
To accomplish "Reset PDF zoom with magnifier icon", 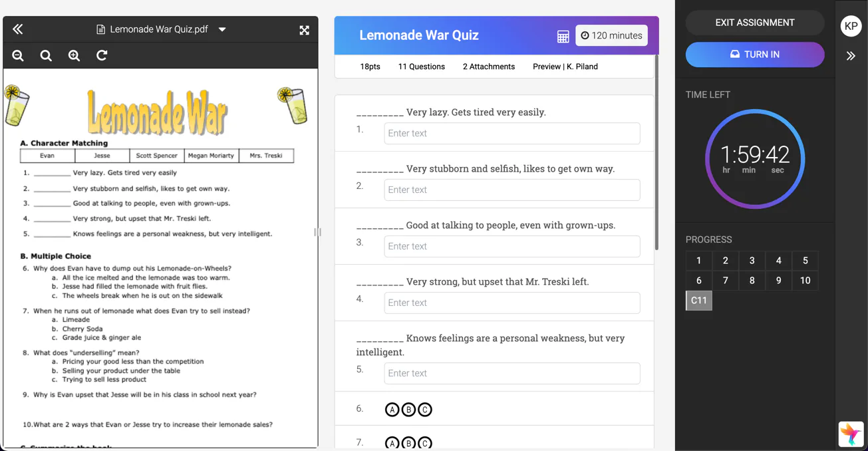I will point(46,56).
